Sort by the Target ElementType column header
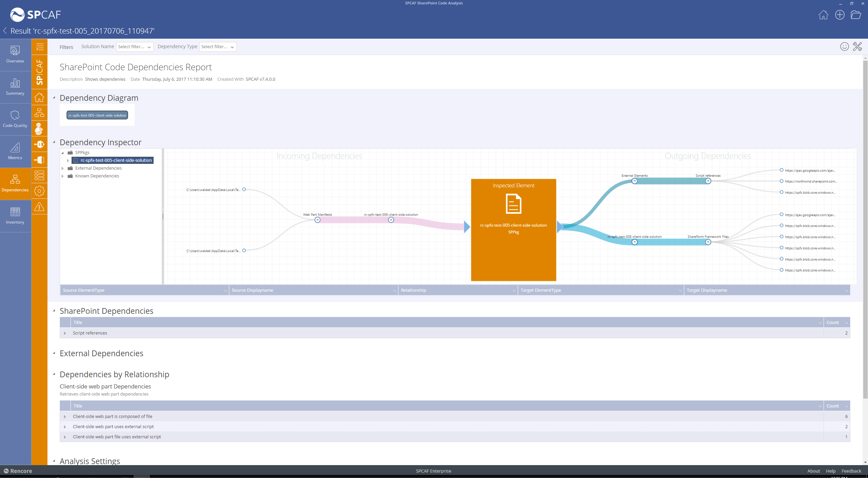 (x=601, y=290)
